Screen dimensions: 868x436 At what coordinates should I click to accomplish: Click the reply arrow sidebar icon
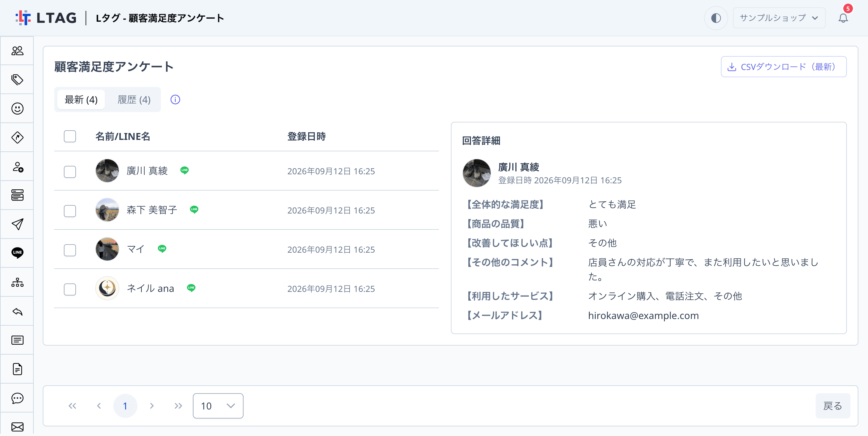(x=17, y=311)
